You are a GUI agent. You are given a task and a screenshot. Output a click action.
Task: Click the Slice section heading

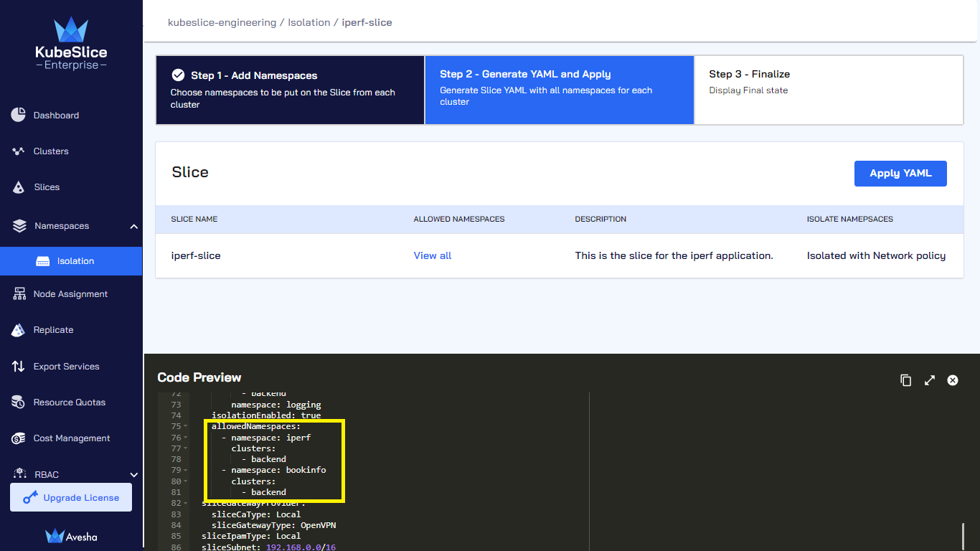pyautogui.click(x=190, y=172)
